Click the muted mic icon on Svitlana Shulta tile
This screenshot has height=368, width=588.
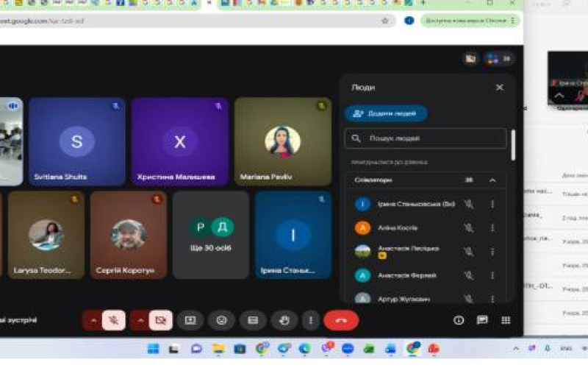click(116, 106)
